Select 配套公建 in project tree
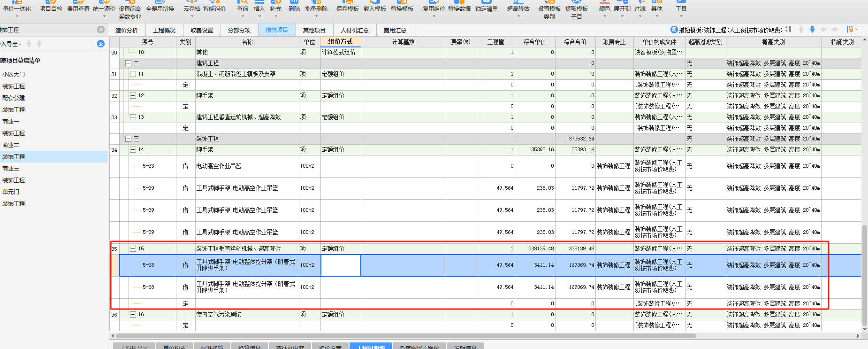The width and height of the screenshot is (868, 349). point(14,98)
